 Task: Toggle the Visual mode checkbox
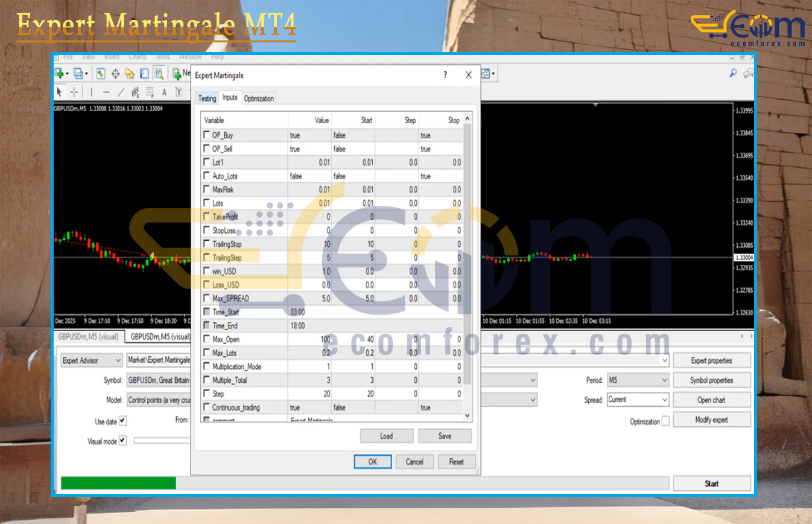[122, 441]
